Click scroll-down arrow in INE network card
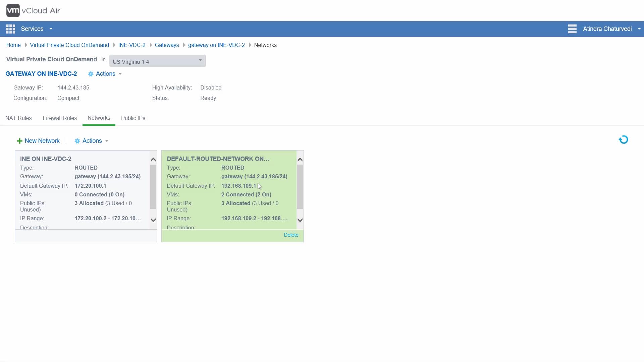The image size is (644, 362). pyautogui.click(x=153, y=220)
